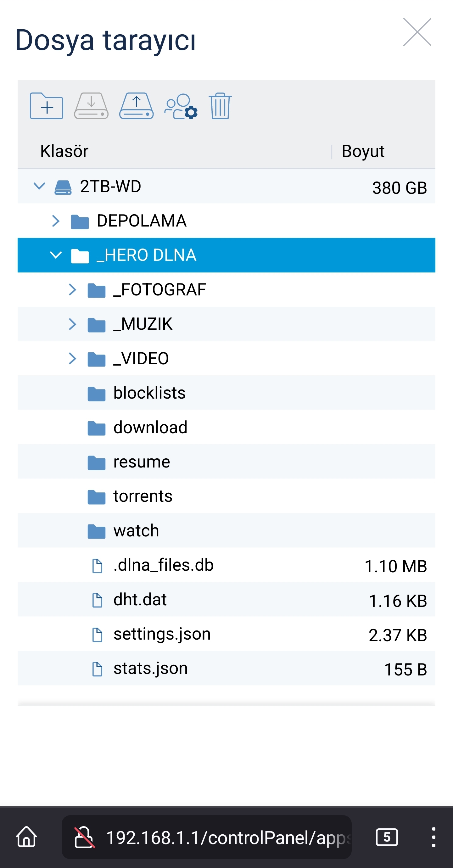Select the 2TB-WD drive icon
The width and height of the screenshot is (453, 868).
coord(63,187)
